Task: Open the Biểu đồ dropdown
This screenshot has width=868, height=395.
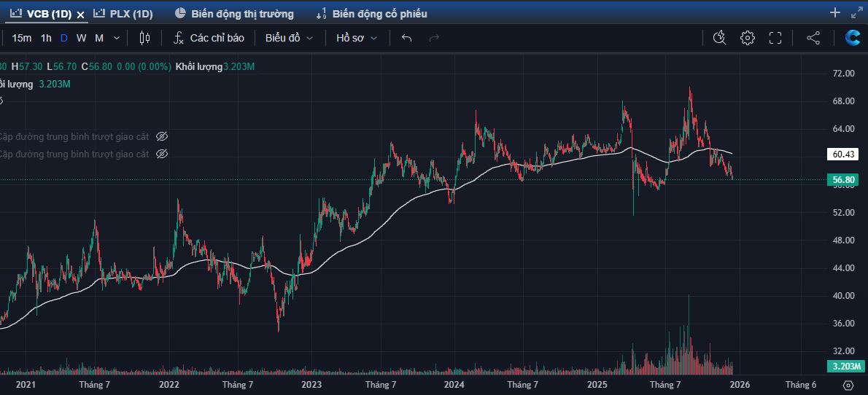Action: (x=289, y=38)
